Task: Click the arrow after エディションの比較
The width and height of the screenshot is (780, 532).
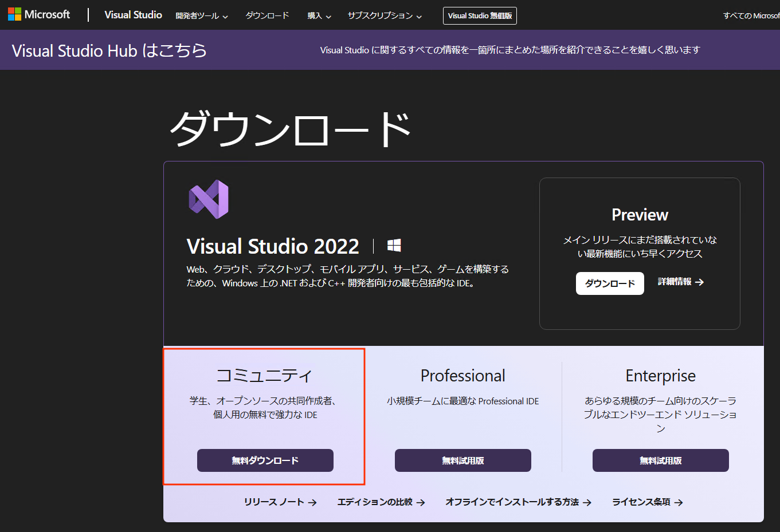Action: 421,503
